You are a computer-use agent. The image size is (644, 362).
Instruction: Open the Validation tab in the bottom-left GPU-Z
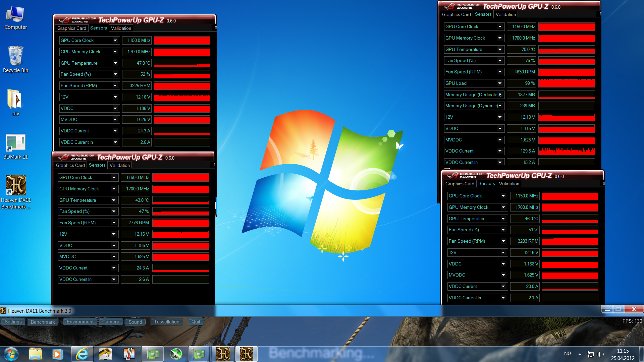pyautogui.click(x=119, y=165)
